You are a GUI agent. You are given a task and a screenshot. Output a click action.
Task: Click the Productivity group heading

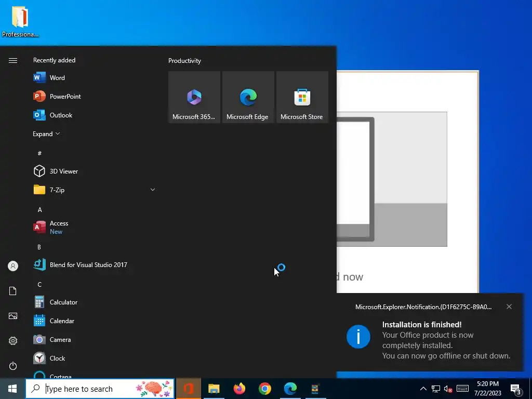coord(184,61)
